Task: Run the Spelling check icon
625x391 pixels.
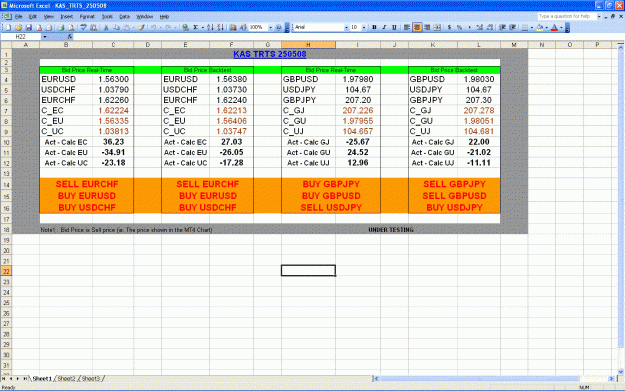Action: click(83, 28)
